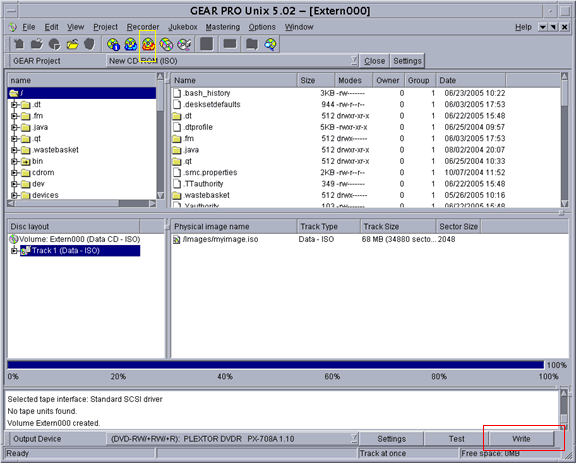Click the Test button

[x=456, y=439]
